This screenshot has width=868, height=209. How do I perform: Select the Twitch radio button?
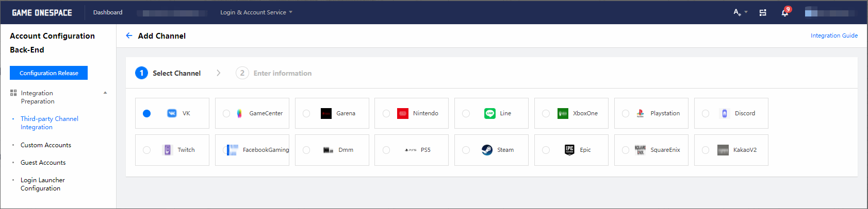point(147,150)
